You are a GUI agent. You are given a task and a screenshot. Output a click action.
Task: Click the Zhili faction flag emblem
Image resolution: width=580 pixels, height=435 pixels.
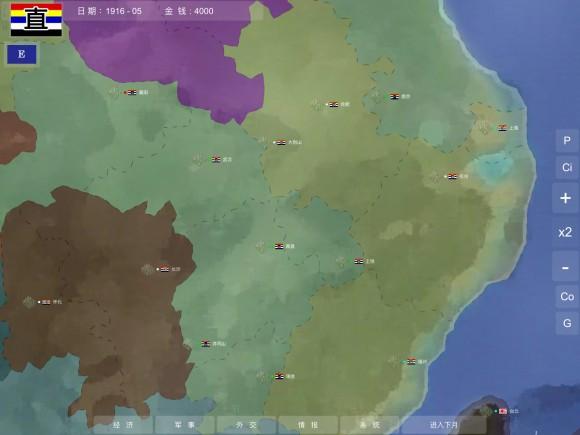36,20
